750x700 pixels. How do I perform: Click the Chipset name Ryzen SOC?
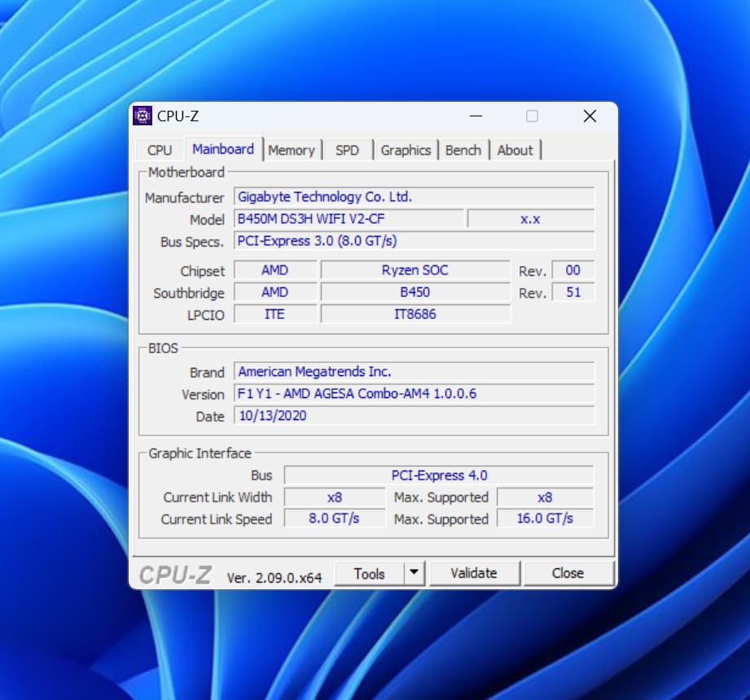click(x=415, y=270)
